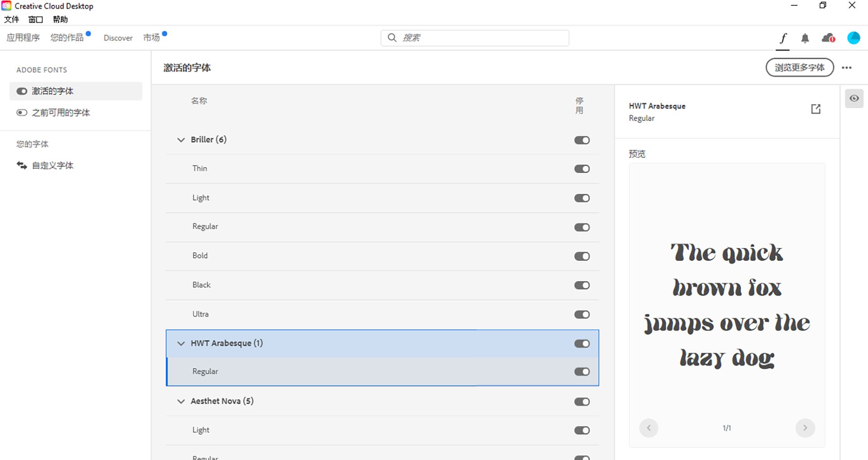Deactivate Briller Ultra toggle
Viewport: 868px width, 460px height.
pos(582,315)
